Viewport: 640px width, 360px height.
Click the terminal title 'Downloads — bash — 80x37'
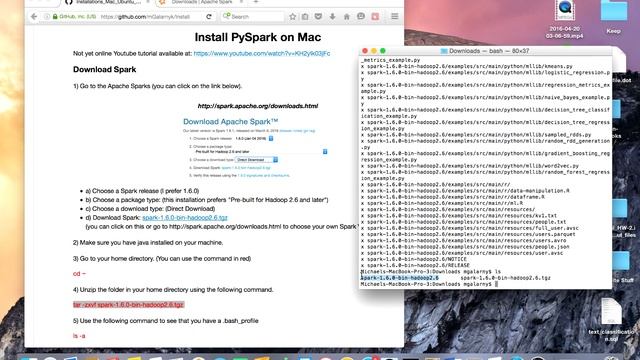(489, 51)
